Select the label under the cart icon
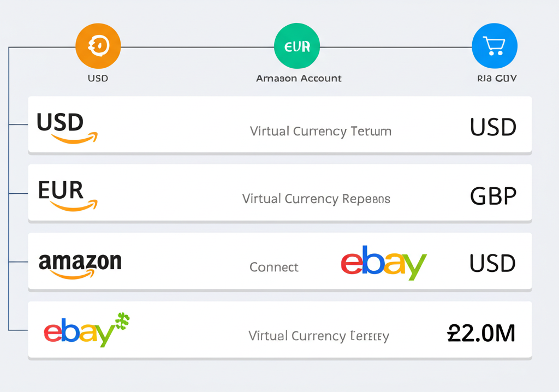The width and height of the screenshot is (559, 392). (x=493, y=78)
